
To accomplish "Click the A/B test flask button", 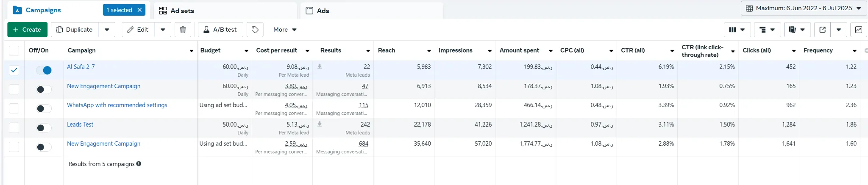I will pos(220,30).
